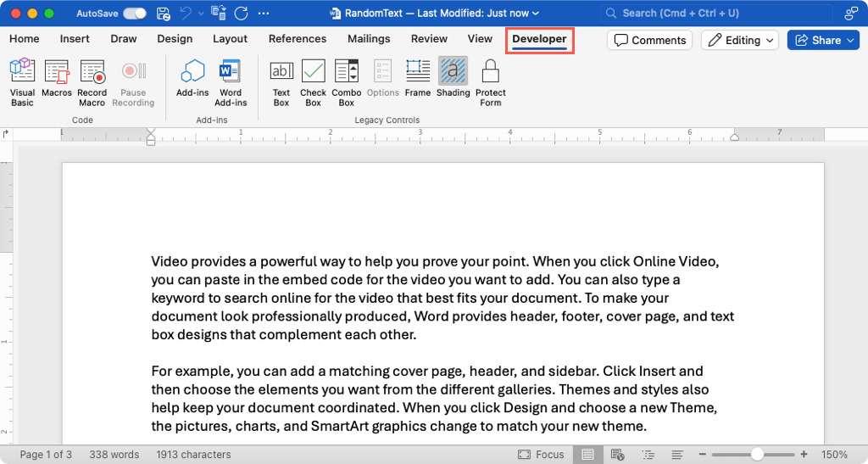This screenshot has width=868, height=464.
Task: Enable Focus mode in status bar
Action: coord(541,455)
